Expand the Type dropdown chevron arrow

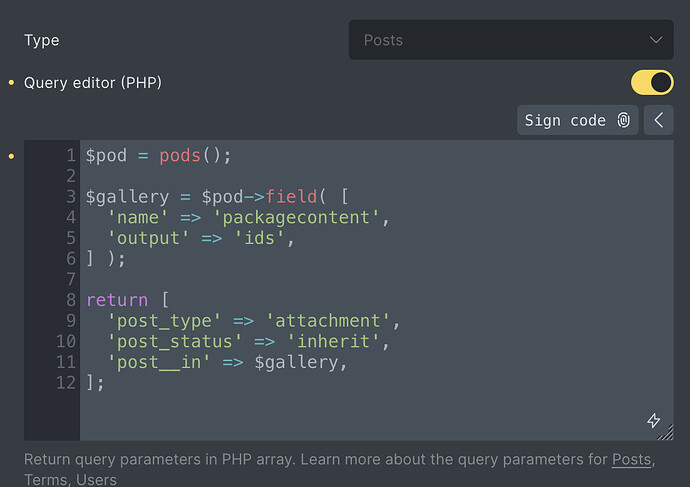coord(656,40)
